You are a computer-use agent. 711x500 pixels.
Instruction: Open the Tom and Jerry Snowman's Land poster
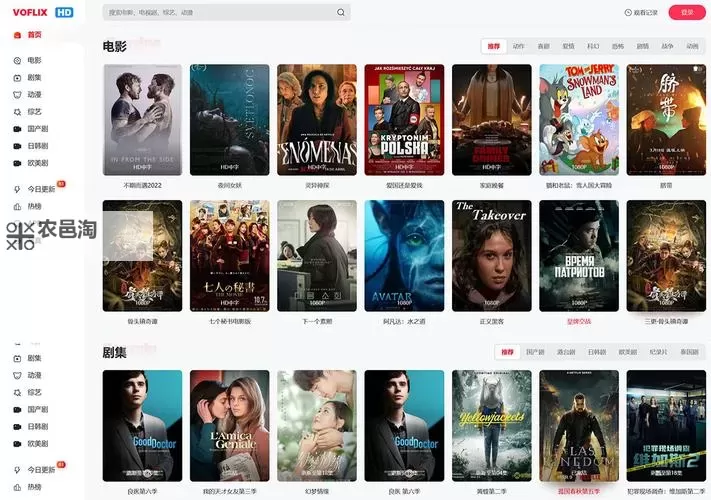pos(579,120)
